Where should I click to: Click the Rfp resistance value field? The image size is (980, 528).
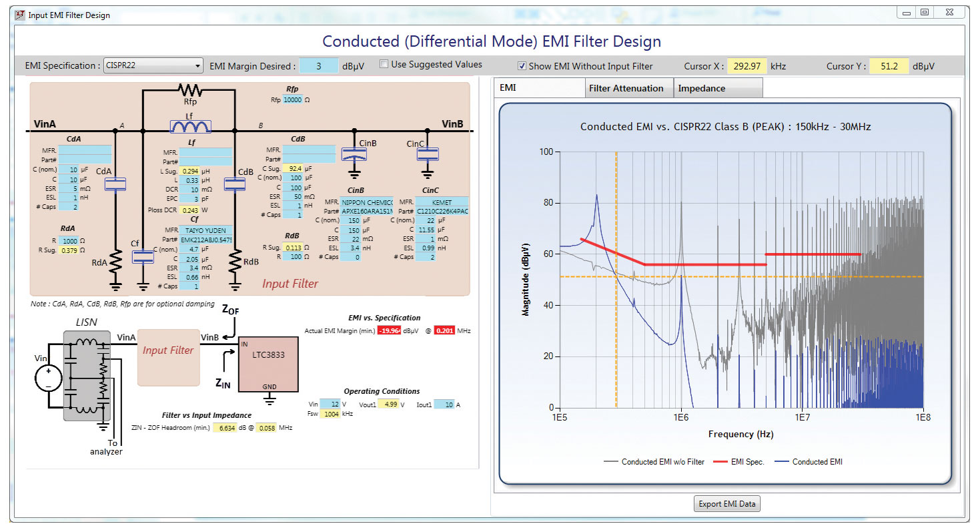(x=292, y=99)
